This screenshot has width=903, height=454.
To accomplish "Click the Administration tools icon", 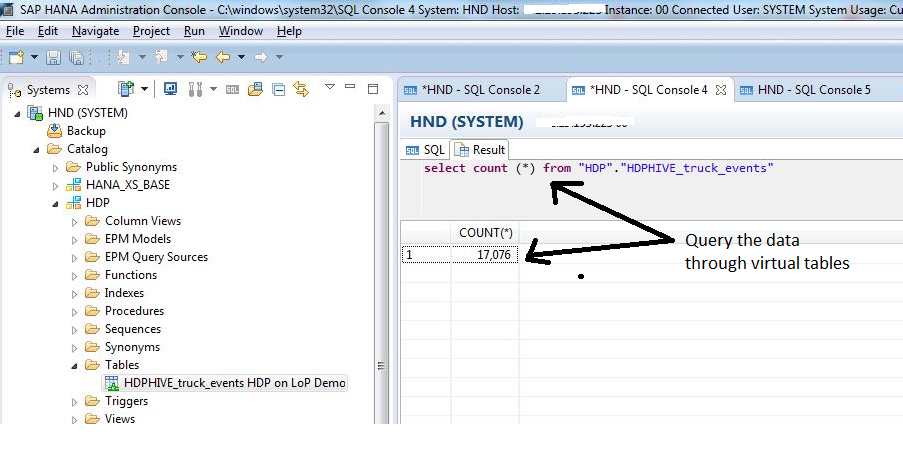I will (195, 89).
